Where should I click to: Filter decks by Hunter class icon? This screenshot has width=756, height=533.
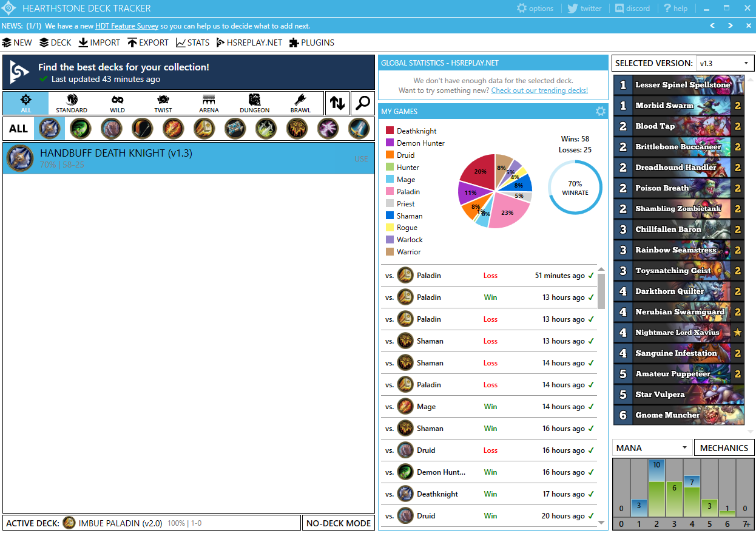[142, 129]
